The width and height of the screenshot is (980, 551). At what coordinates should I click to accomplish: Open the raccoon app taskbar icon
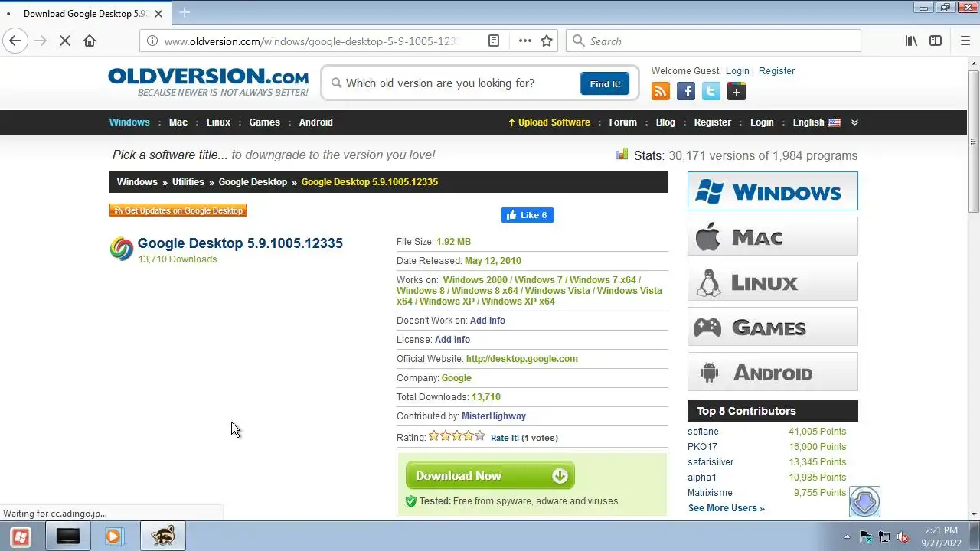(162, 536)
